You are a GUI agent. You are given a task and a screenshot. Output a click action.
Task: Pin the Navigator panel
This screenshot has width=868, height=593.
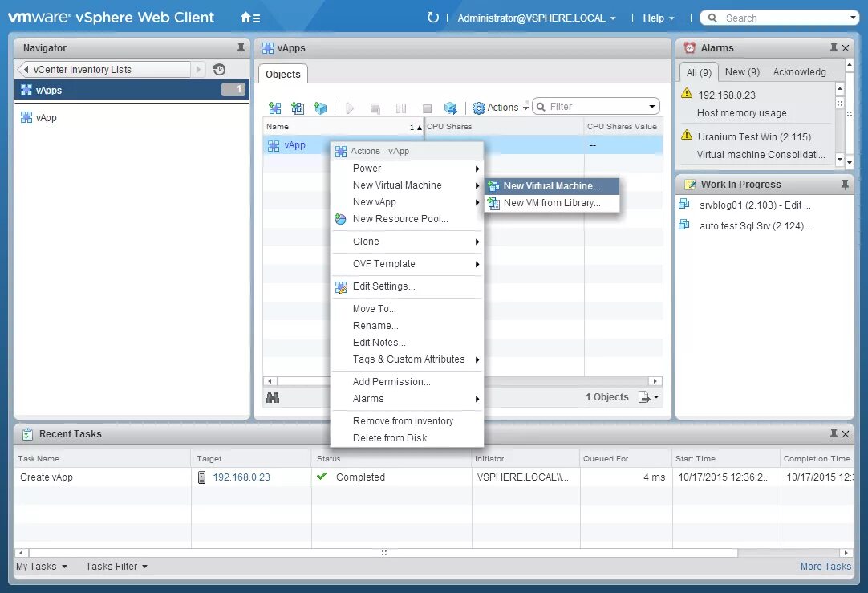(x=241, y=48)
